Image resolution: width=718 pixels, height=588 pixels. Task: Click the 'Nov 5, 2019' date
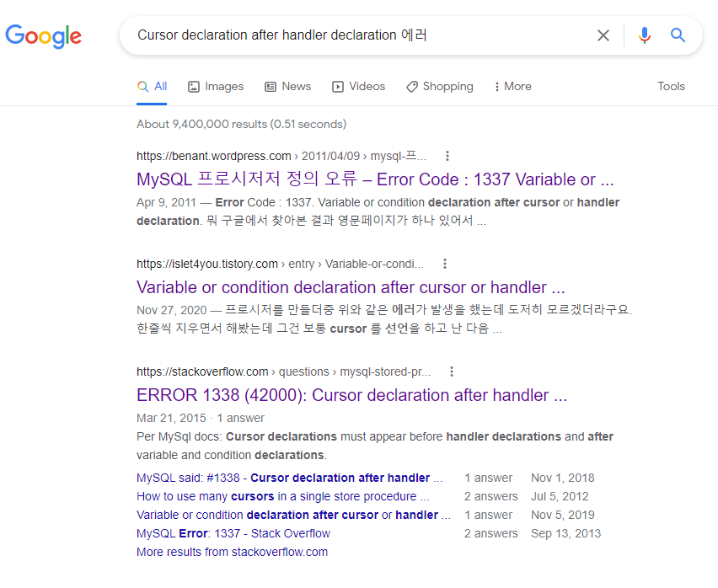[x=563, y=516]
